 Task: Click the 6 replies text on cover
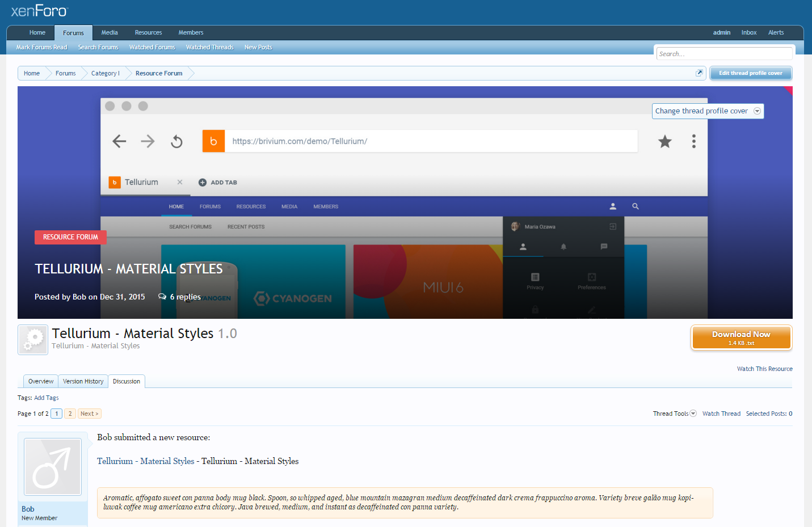(x=185, y=297)
